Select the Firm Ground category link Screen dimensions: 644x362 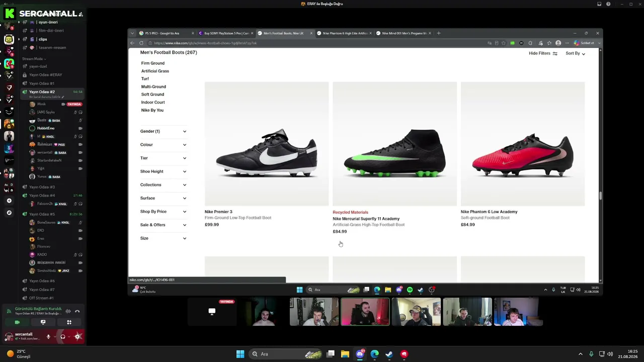click(x=153, y=63)
